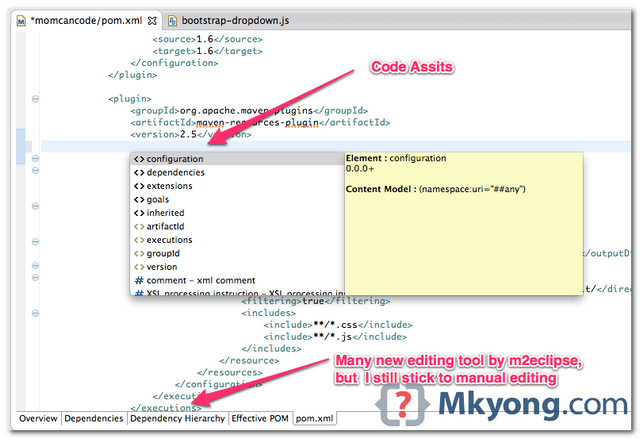Click the element icon beside 'goals'
Screen dimensions: 640x439
pos(139,200)
